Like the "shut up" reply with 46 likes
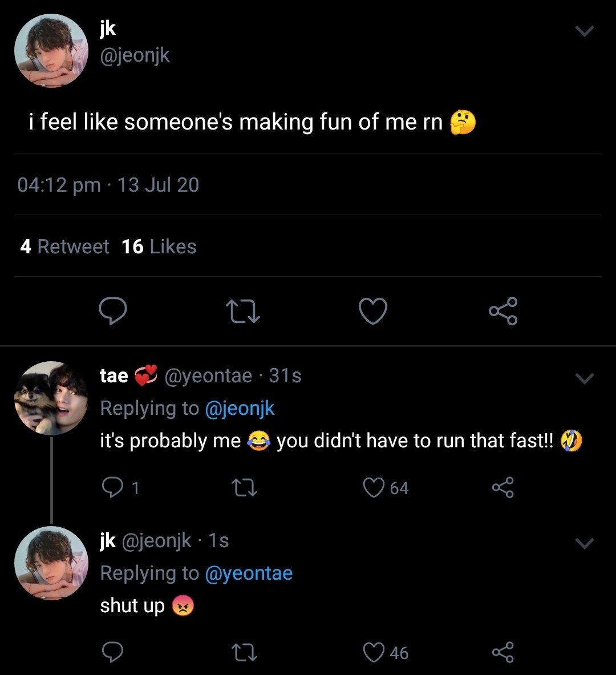Viewport: 616px width, 675px height. click(x=374, y=652)
